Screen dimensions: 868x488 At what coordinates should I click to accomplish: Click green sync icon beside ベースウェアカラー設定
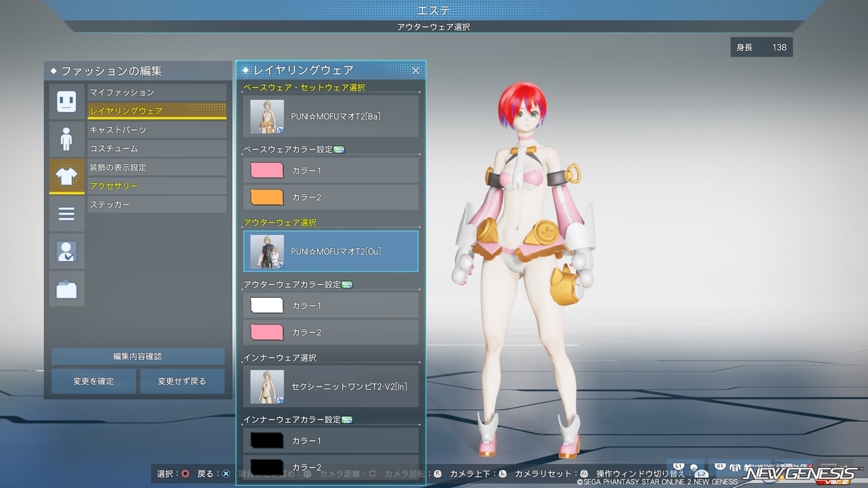pyautogui.click(x=339, y=150)
